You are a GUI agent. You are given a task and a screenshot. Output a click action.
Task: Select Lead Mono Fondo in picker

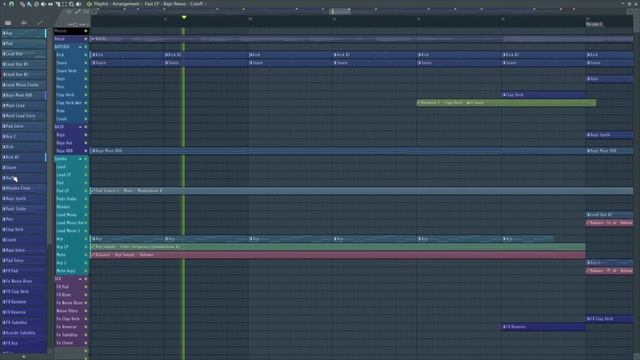click(x=24, y=85)
